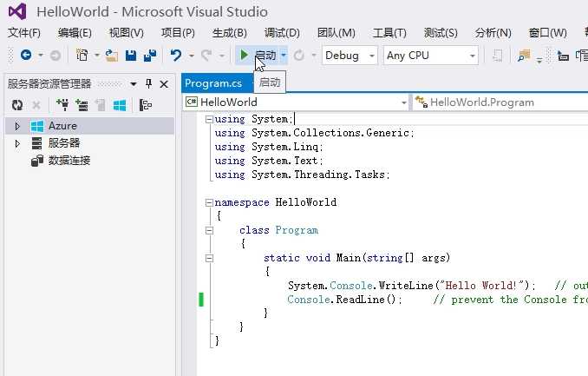Switch to the Program.cs tab
This screenshot has height=376, width=588.
point(213,83)
